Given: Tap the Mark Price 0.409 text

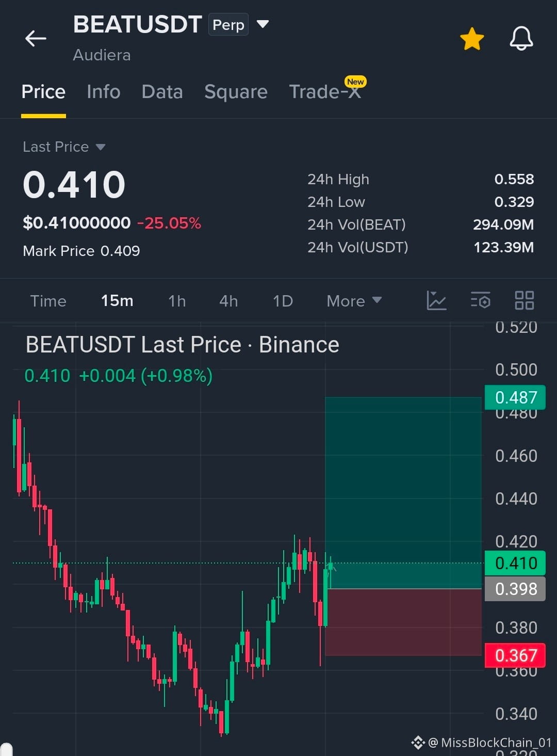Looking at the screenshot, I should (81, 251).
